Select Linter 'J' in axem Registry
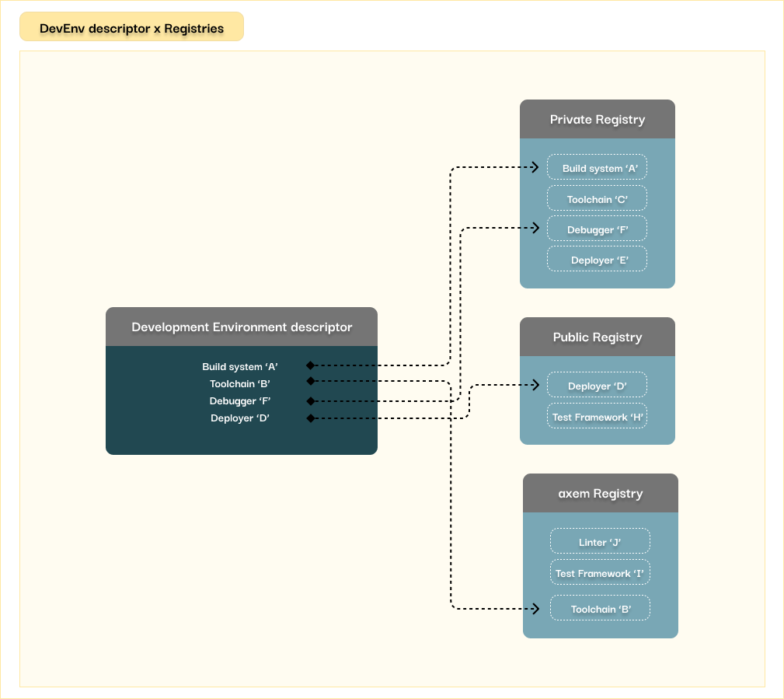The width and height of the screenshot is (784, 699). tap(600, 541)
